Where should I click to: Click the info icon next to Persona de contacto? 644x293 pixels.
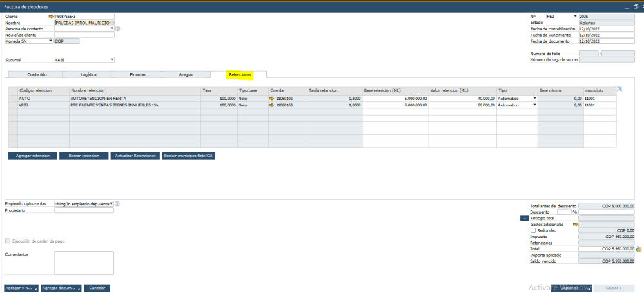[118, 29]
